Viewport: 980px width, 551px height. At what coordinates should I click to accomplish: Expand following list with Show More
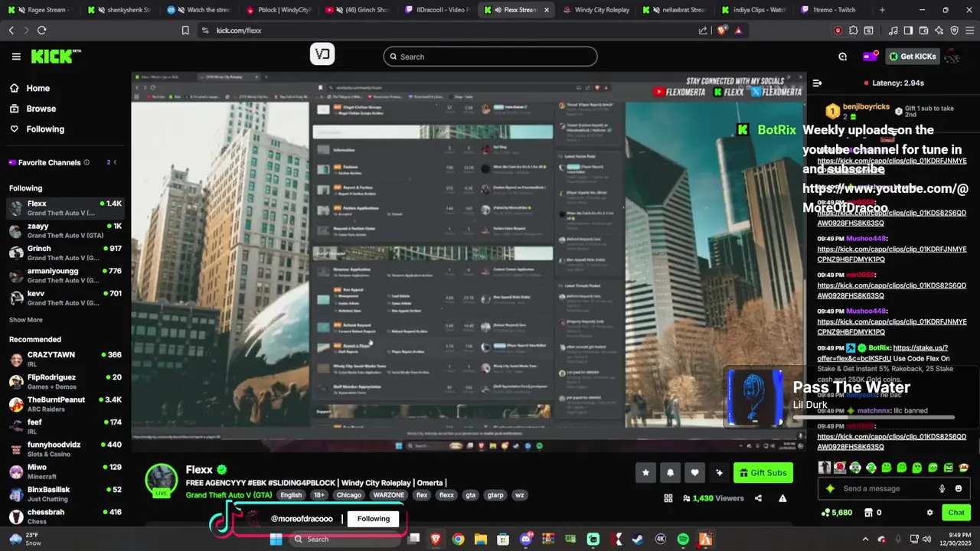coord(26,320)
